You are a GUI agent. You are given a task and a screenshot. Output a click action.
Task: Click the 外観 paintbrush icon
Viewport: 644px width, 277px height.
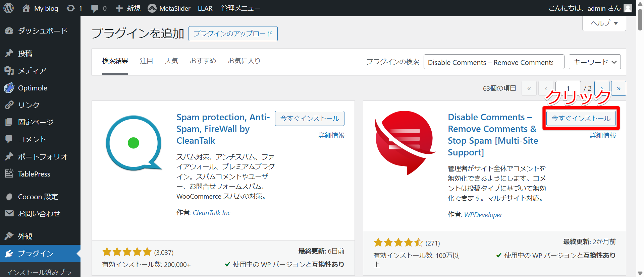click(9, 236)
